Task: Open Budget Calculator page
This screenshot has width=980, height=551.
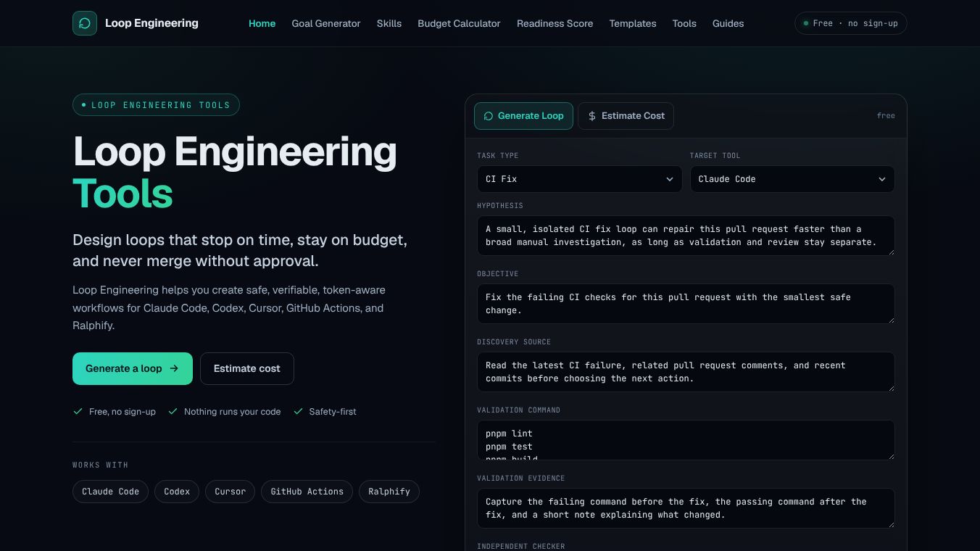Action: pos(459,23)
